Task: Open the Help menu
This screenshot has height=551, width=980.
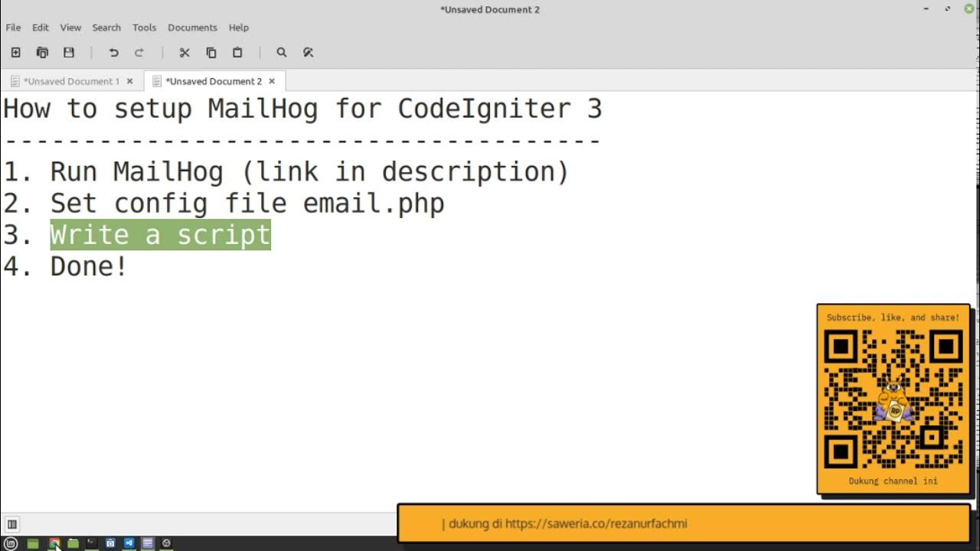Action: [239, 28]
